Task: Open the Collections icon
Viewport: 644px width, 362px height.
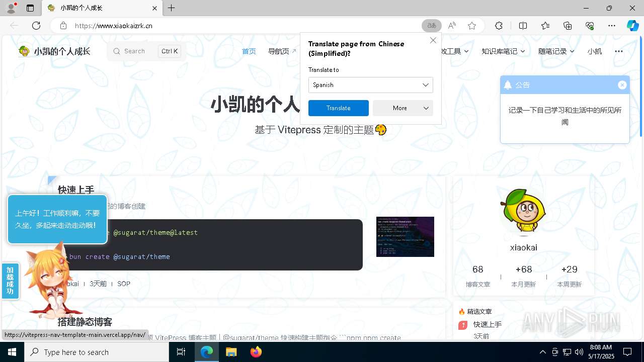Action: [x=568, y=26]
